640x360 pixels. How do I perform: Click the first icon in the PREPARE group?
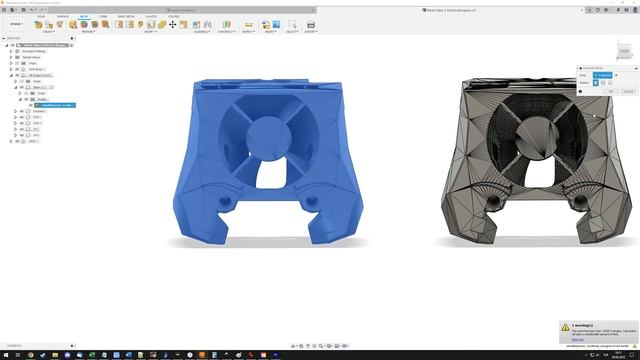pyautogui.click(x=73, y=24)
